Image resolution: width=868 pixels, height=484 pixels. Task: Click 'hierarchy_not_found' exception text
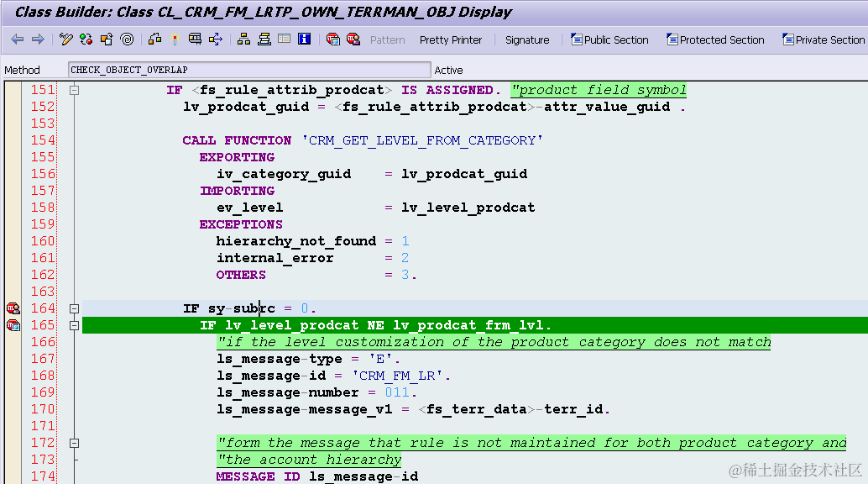(x=296, y=241)
